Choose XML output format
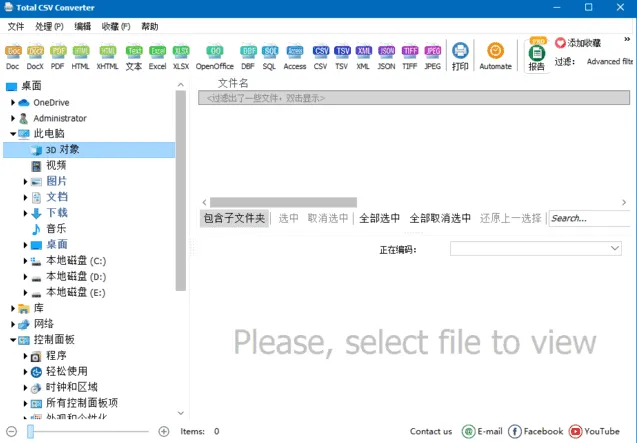The height and width of the screenshot is (443, 637). (363, 56)
